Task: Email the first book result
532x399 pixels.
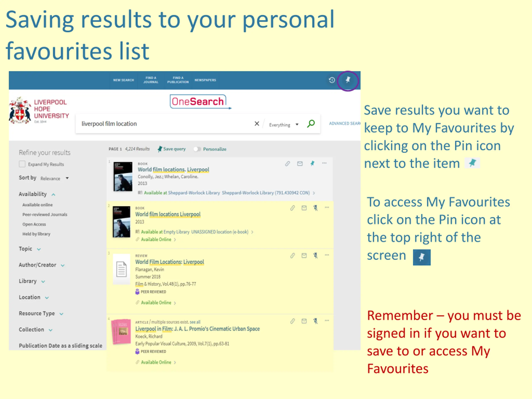Action: 300,164
